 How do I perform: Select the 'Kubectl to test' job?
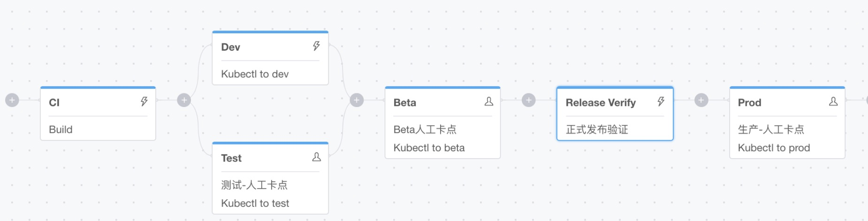point(255,203)
